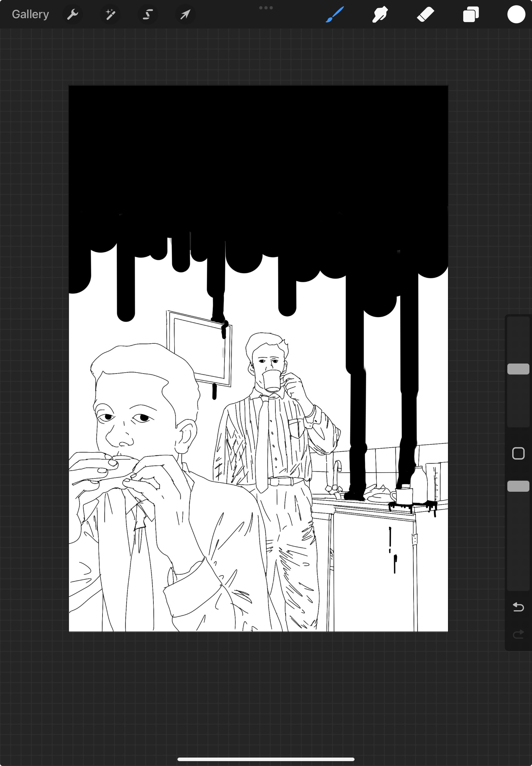Return to the Gallery

pyautogui.click(x=30, y=14)
